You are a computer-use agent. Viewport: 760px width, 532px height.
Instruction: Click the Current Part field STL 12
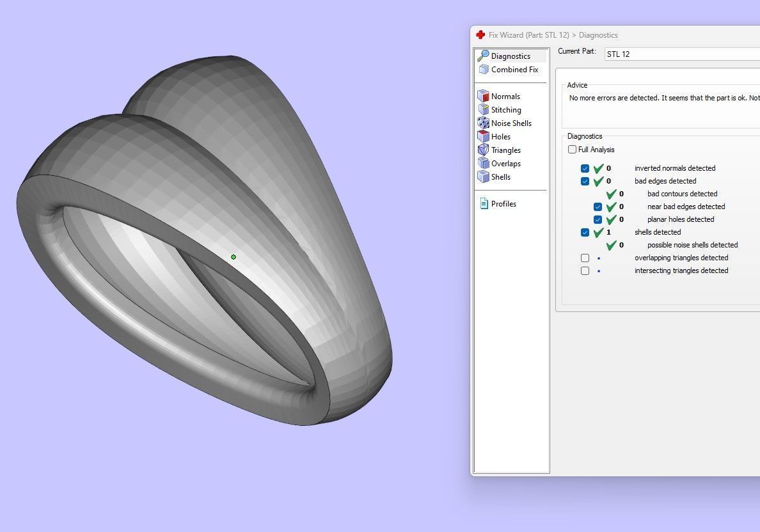coord(682,54)
